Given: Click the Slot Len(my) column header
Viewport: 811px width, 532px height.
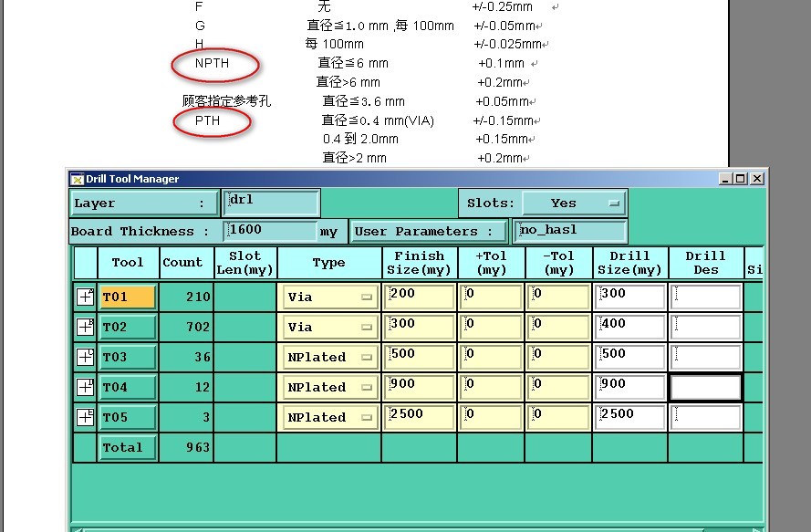Looking at the screenshot, I should tap(244, 263).
